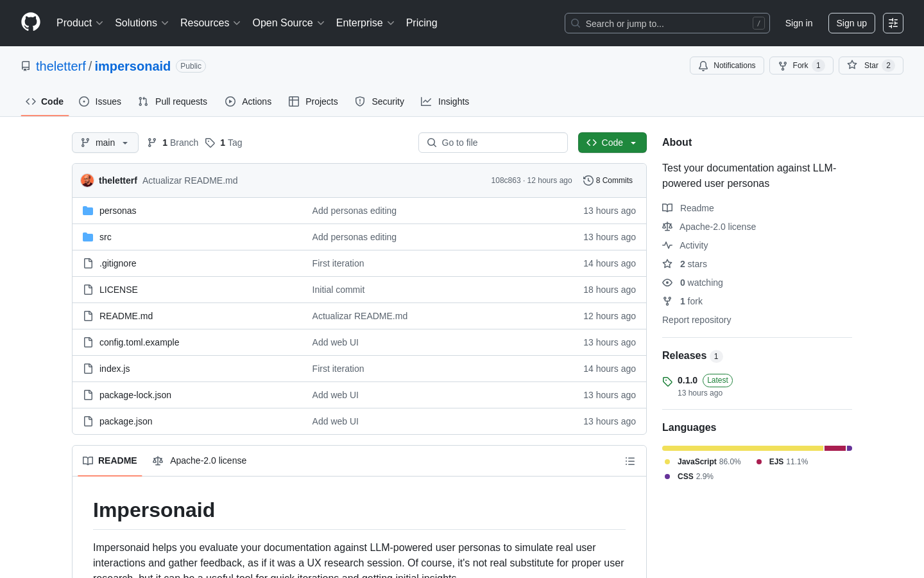This screenshot has width=924, height=578.
Task: Switch to the Projects tab
Action: point(313,101)
